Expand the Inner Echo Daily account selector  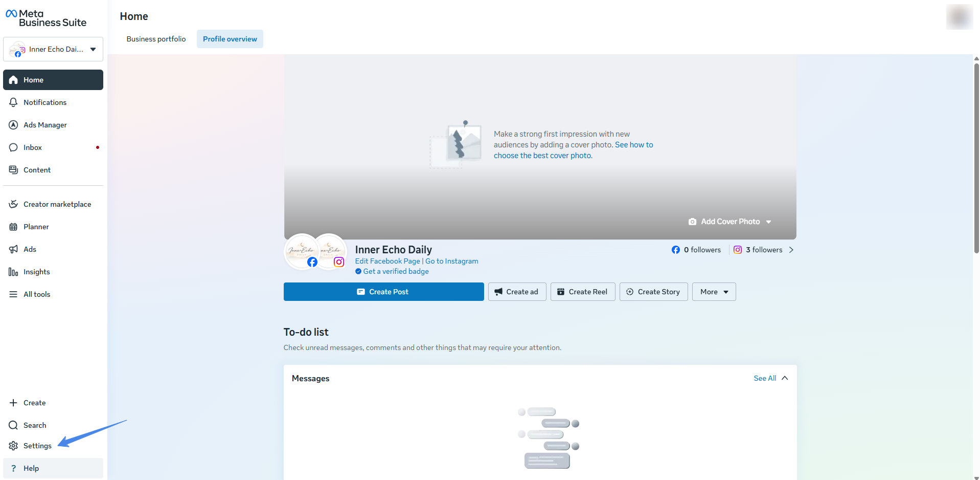click(53, 49)
